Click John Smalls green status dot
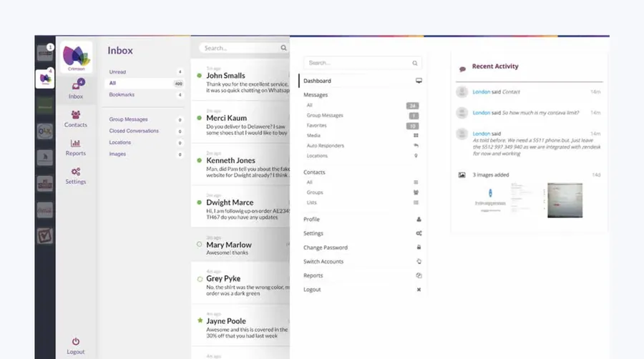This screenshot has width=644, height=359. 199,76
